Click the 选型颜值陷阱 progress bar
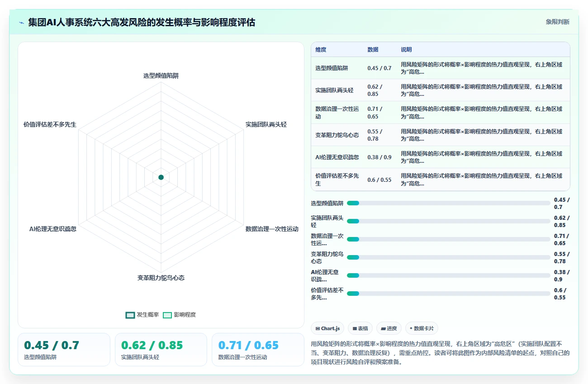 449,203
